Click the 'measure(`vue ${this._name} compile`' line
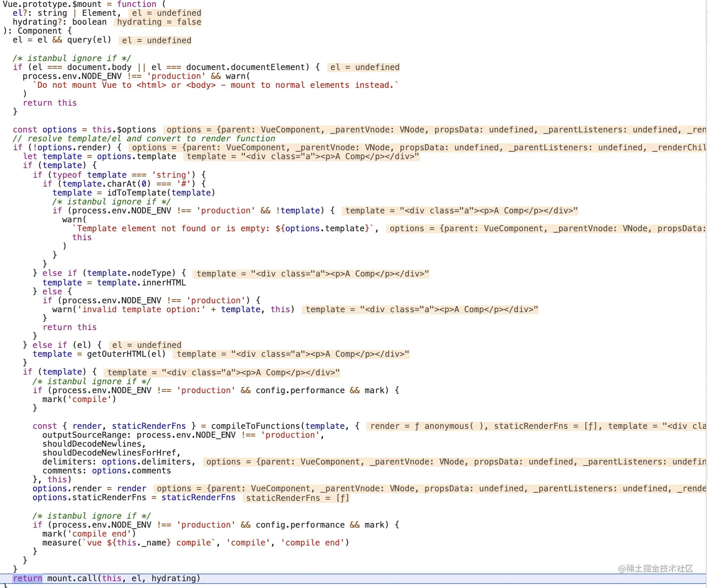The height and width of the screenshot is (588, 708). 196,543
